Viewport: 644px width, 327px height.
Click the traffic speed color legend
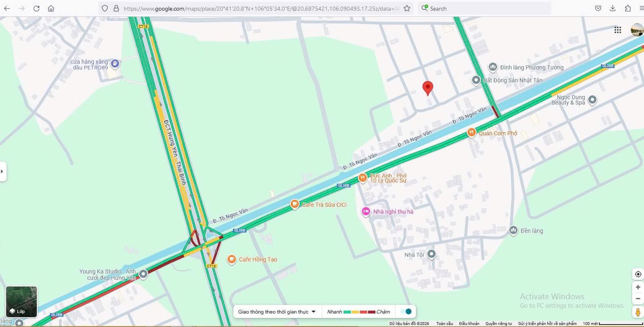(359, 312)
